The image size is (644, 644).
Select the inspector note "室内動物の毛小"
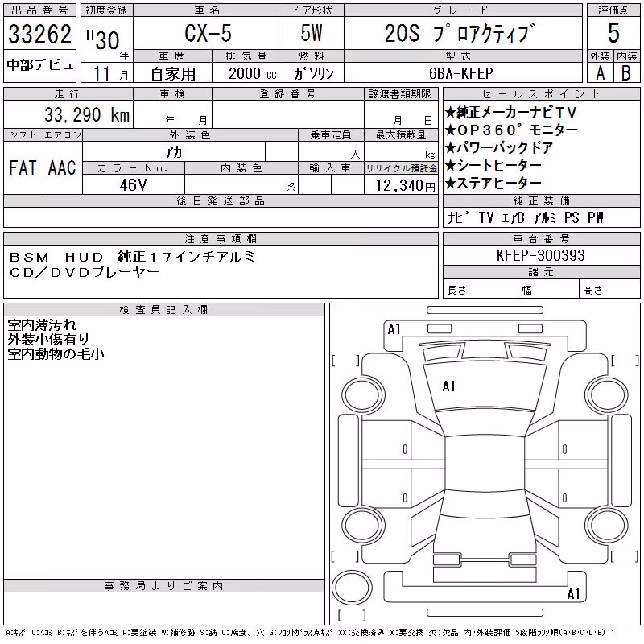56,353
